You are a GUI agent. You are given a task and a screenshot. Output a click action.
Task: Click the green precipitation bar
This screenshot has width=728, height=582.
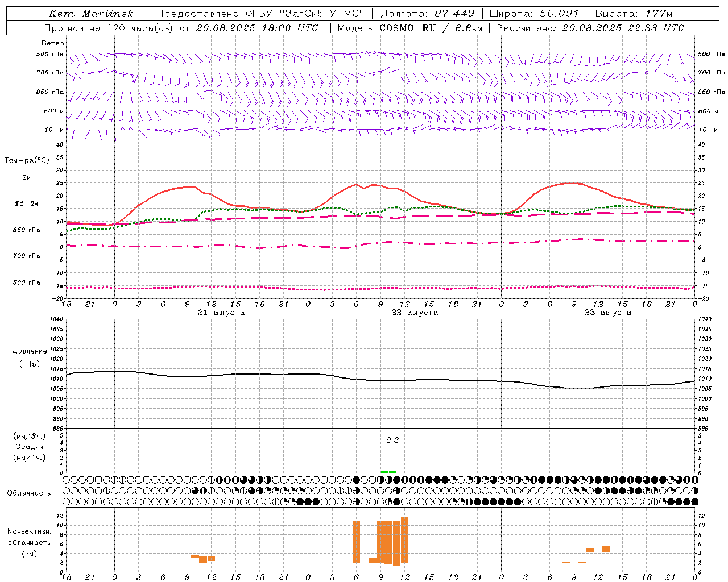click(x=388, y=472)
